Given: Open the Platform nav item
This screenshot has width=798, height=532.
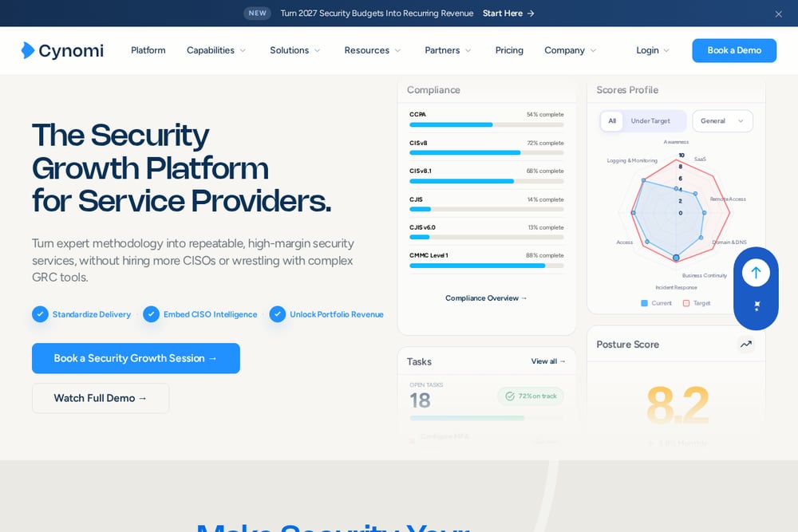Looking at the screenshot, I should click(x=148, y=50).
